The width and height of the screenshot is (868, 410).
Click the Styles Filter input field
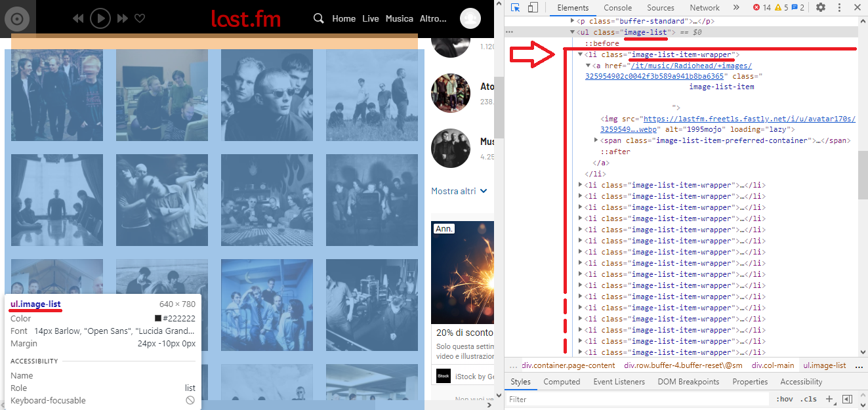click(638, 399)
